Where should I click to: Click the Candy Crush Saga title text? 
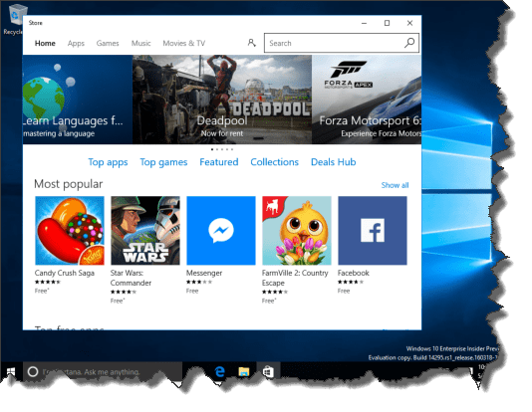pos(65,273)
